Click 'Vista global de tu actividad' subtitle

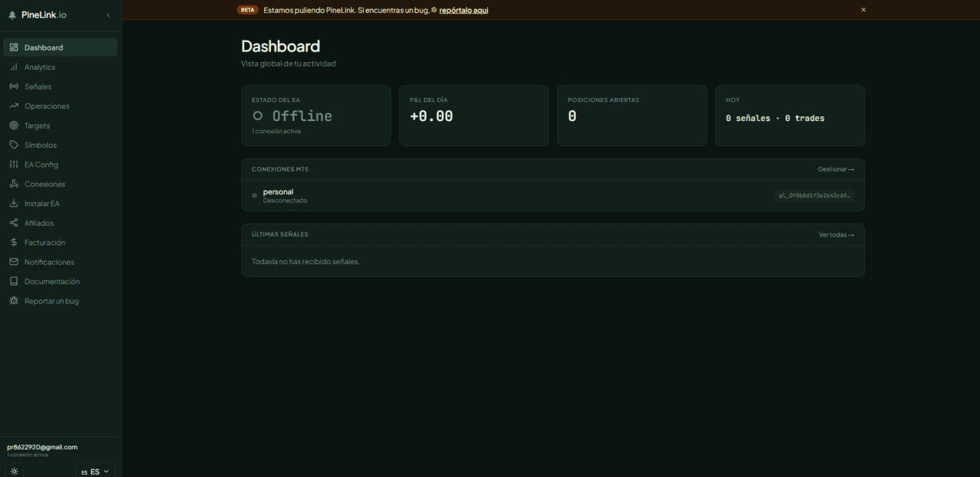(288, 64)
